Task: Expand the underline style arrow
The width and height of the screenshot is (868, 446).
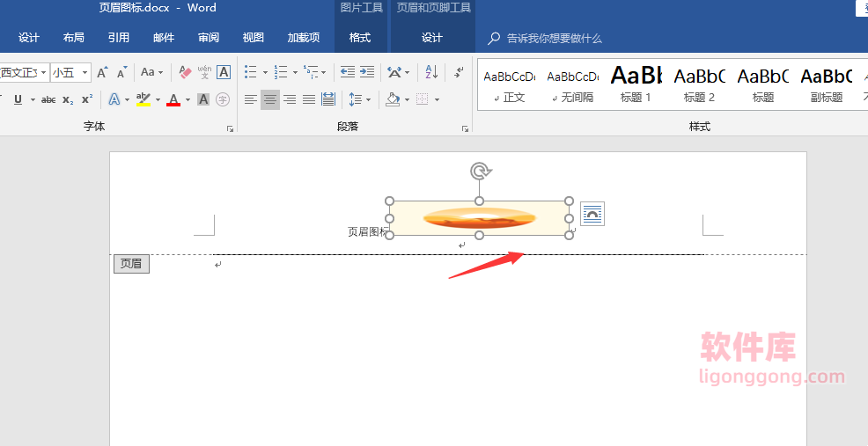Action: click(x=33, y=99)
